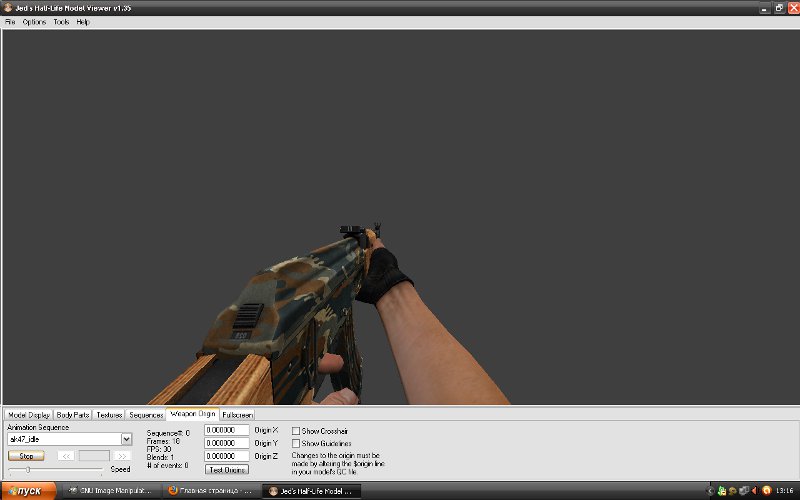
Task: Click the Origin Z value field
Action: coord(227,456)
